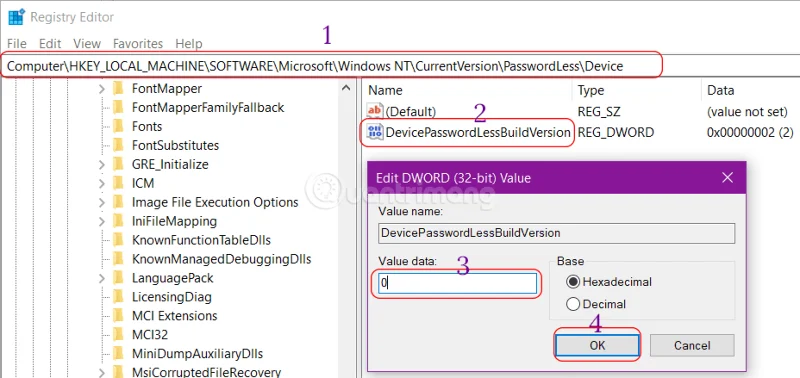
Task: Expand the GRE_Initialize tree node
Action: [x=102, y=165]
